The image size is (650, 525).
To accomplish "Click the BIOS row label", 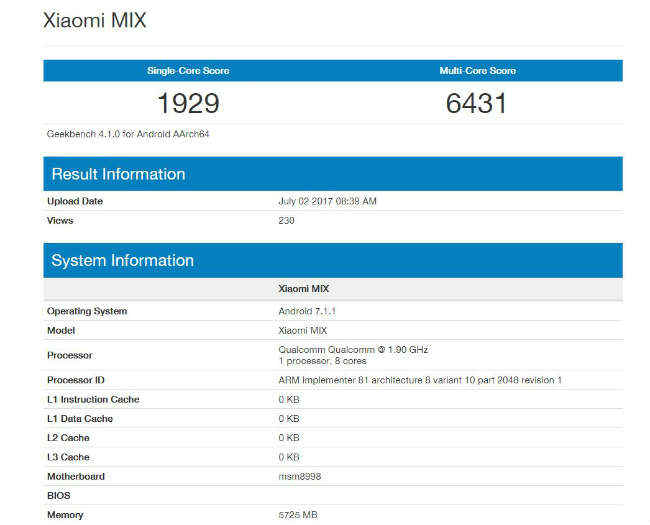I will point(59,496).
